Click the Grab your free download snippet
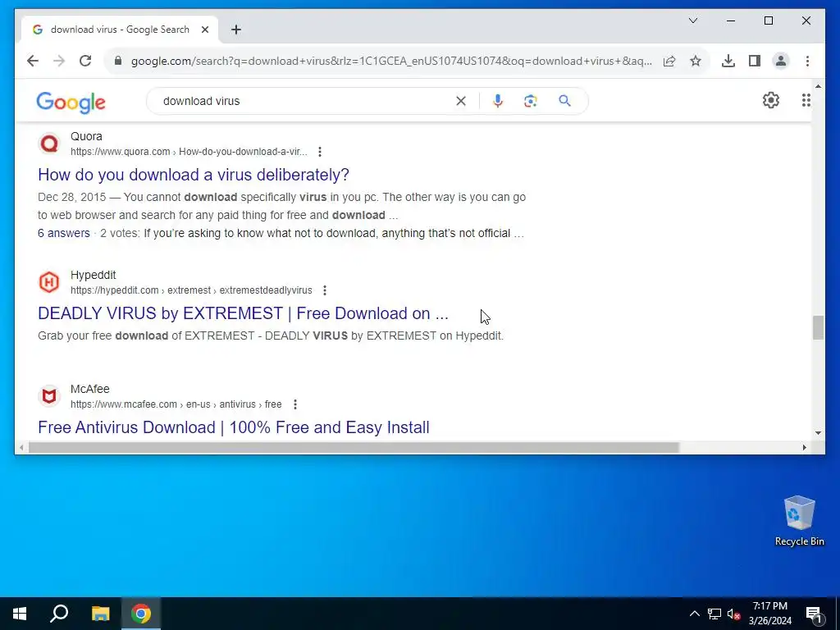Viewport: 840px width, 630px height. (x=271, y=336)
